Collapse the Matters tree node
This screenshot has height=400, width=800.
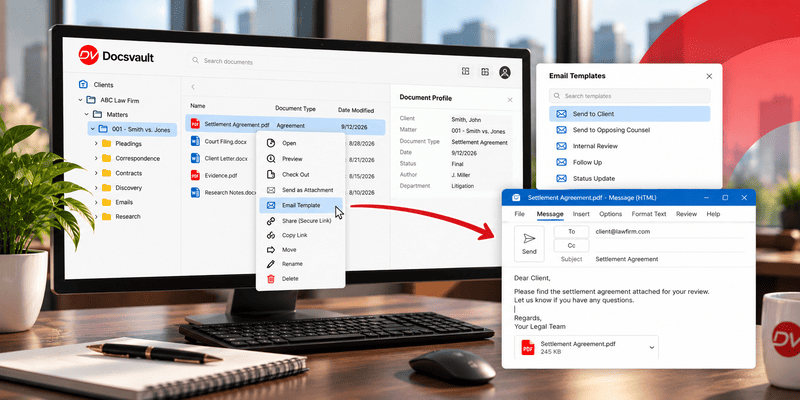pos(86,114)
